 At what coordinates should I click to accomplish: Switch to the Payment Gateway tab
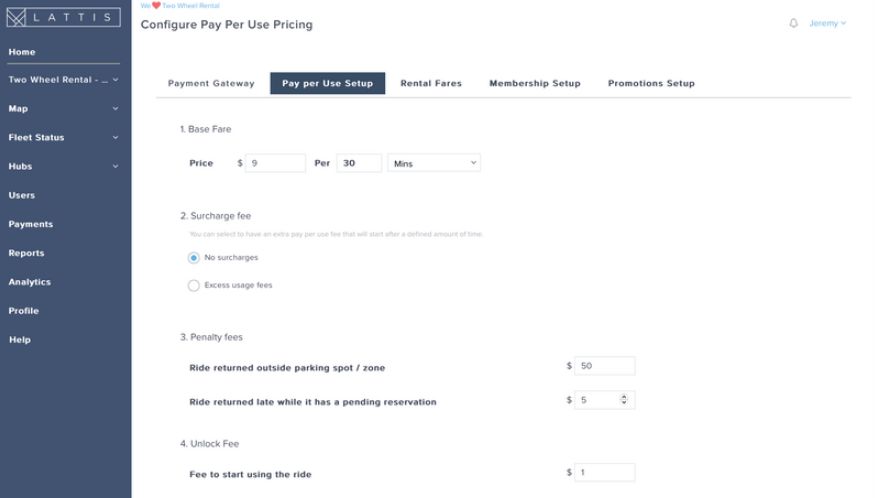(211, 84)
